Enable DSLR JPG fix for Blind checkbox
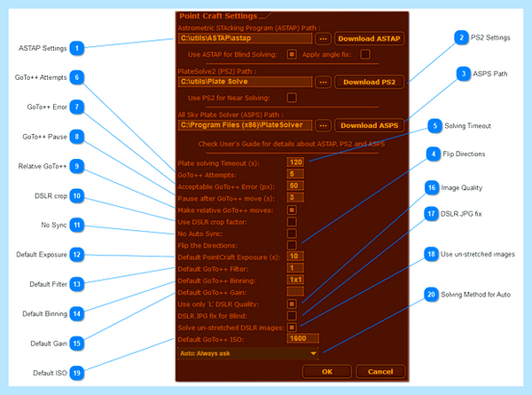 [292, 316]
